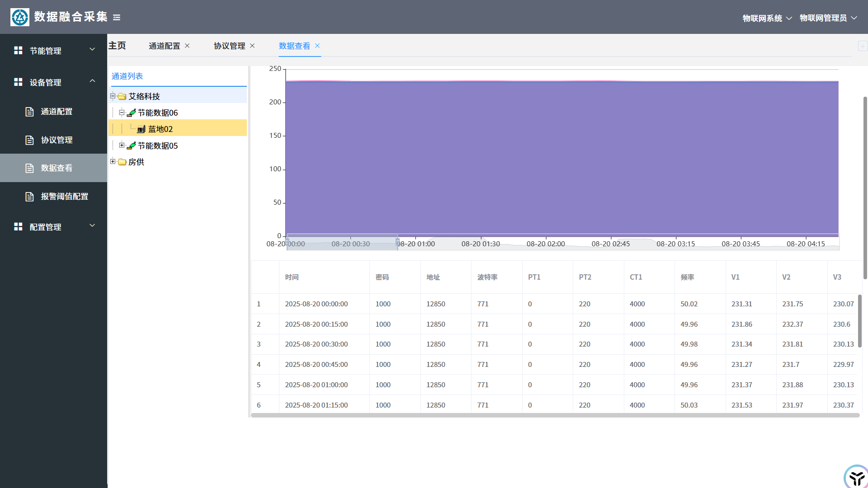Click the 蓝地02 device icon
Image resolution: width=868 pixels, height=488 pixels.
click(141, 129)
